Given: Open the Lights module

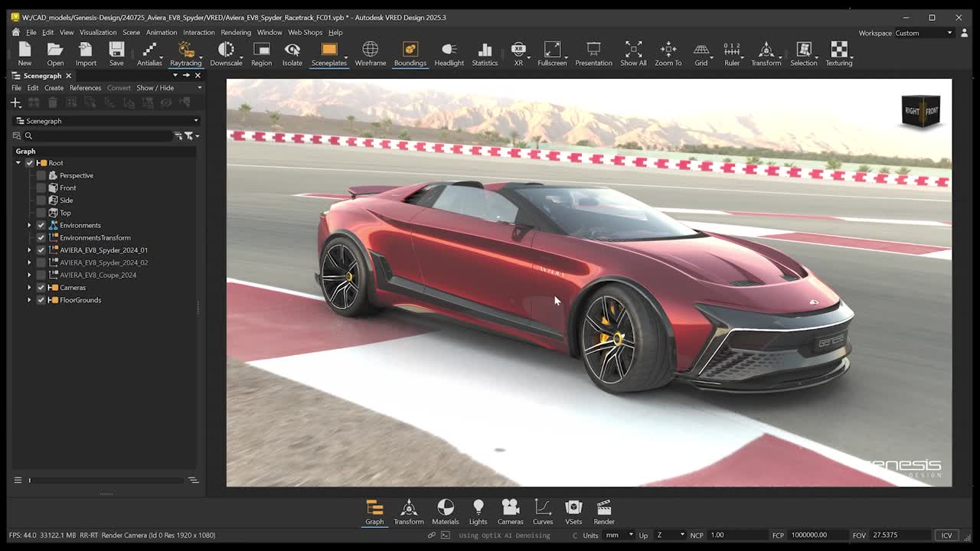Looking at the screenshot, I should point(478,509).
